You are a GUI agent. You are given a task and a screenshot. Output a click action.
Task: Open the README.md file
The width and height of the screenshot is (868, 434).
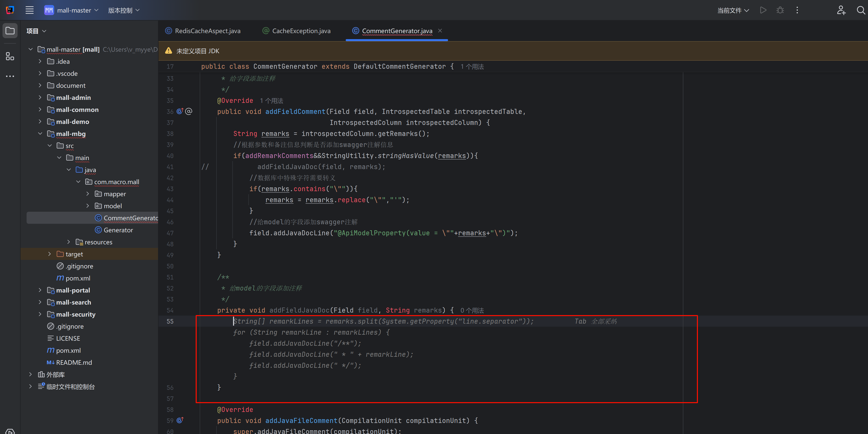click(74, 363)
